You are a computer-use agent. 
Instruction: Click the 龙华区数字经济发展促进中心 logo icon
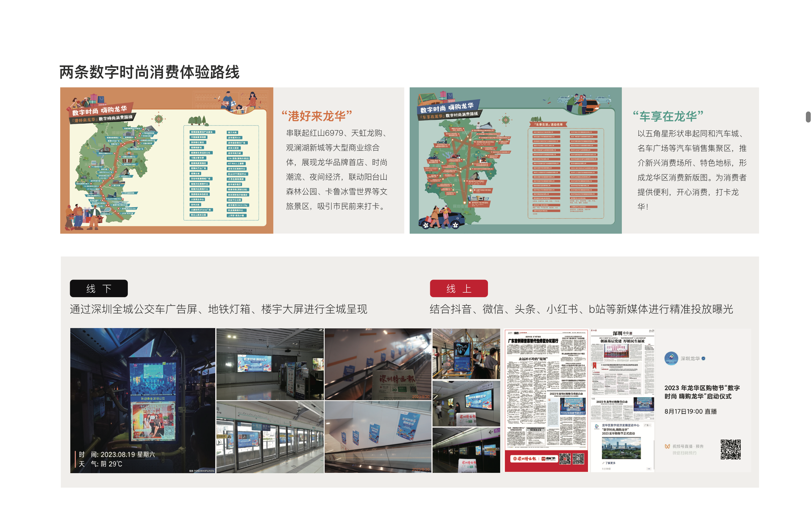coord(597,426)
